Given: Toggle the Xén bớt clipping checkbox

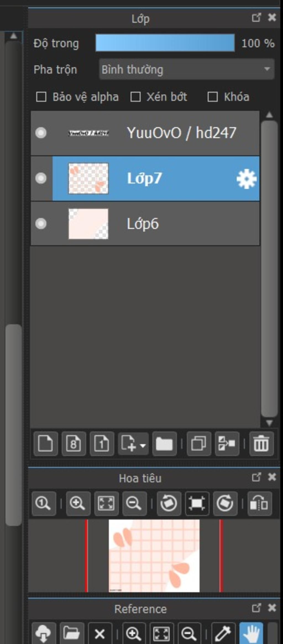Looking at the screenshot, I should (x=135, y=97).
